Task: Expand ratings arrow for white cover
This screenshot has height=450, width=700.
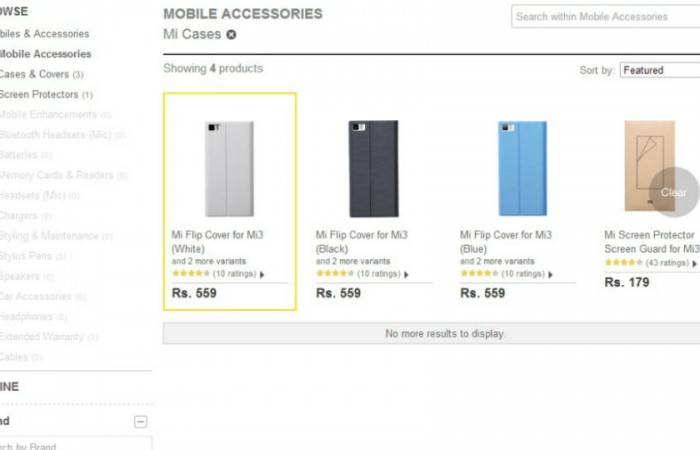Action: click(262, 274)
